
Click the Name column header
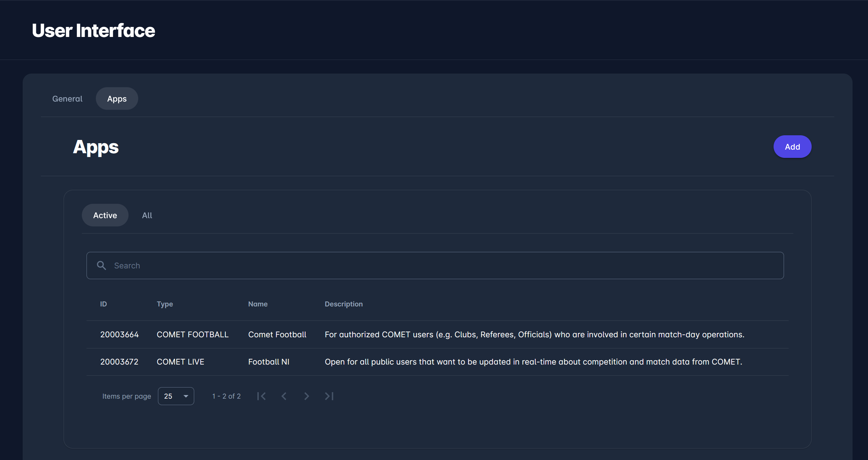[x=258, y=304]
